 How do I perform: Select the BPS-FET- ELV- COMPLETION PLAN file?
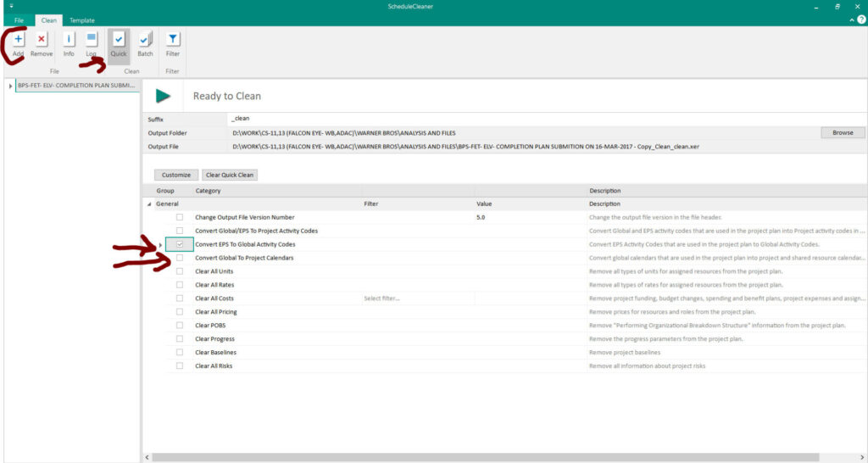76,86
